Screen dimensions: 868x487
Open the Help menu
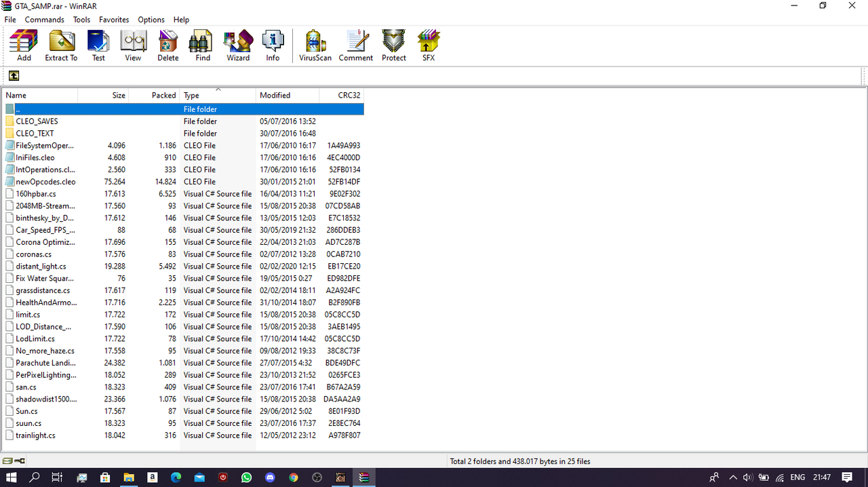pyautogui.click(x=181, y=20)
